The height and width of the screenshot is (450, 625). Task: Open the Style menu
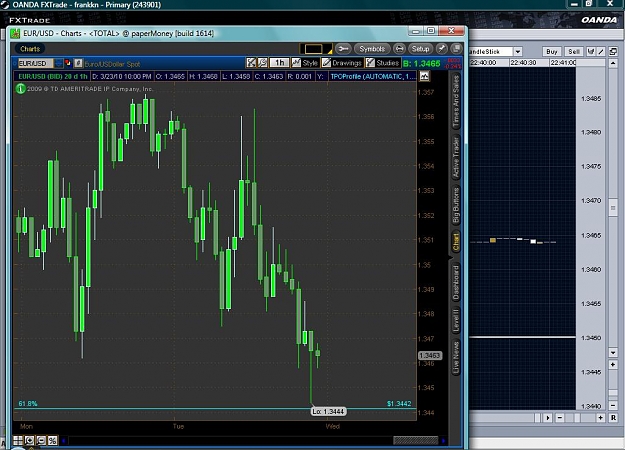[305, 63]
